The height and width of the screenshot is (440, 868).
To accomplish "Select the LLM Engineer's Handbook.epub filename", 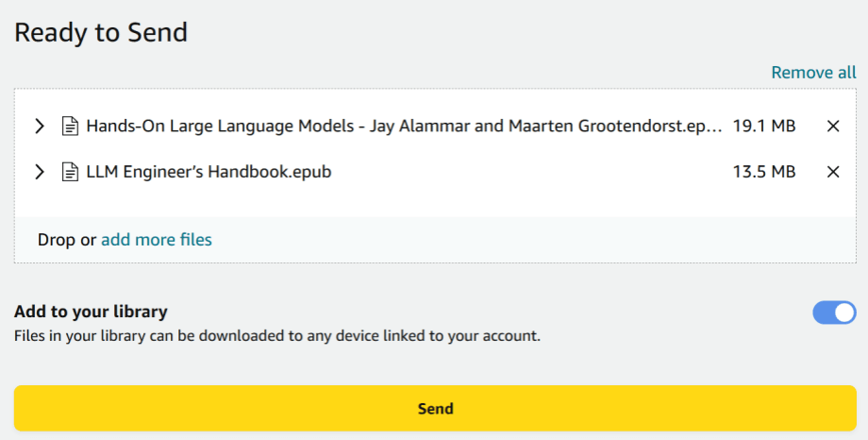I will tap(209, 172).
